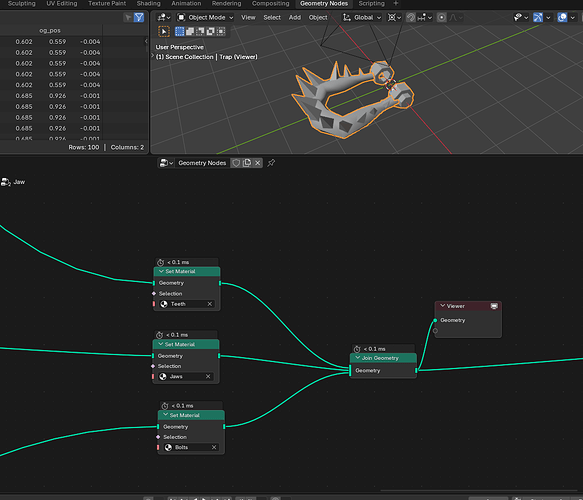Image resolution: width=583 pixels, height=500 pixels.
Task: Select the Tweak selection tool icon
Action: 164,32
